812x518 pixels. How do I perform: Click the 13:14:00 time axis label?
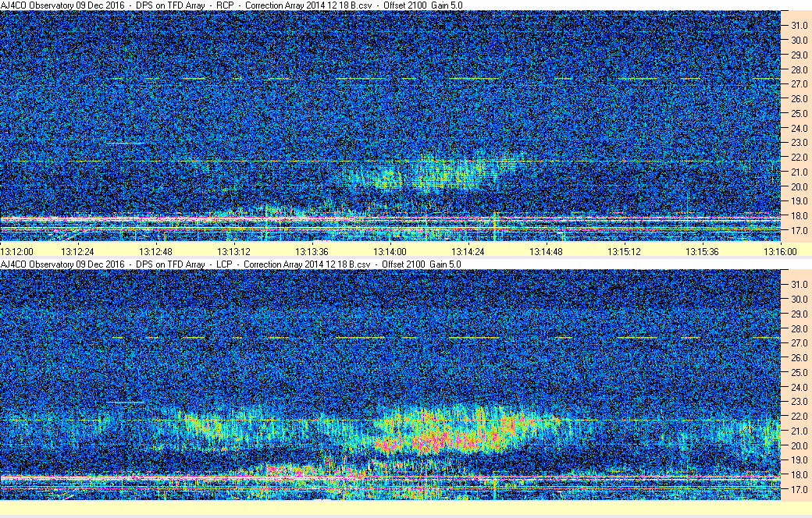click(x=390, y=252)
